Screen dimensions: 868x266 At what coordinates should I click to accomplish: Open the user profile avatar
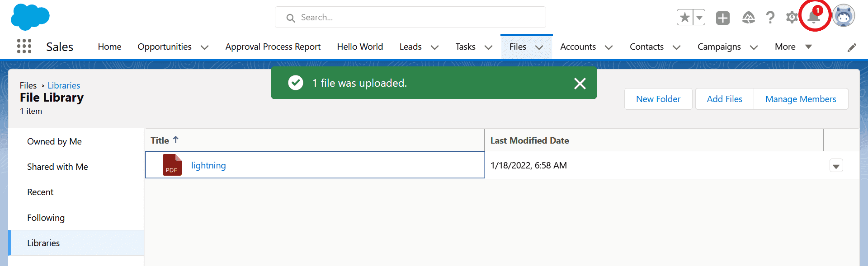(844, 16)
